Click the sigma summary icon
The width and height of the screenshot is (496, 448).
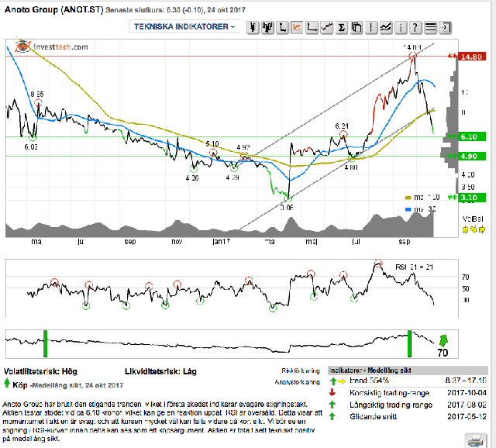pyautogui.click(x=341, y=27)
